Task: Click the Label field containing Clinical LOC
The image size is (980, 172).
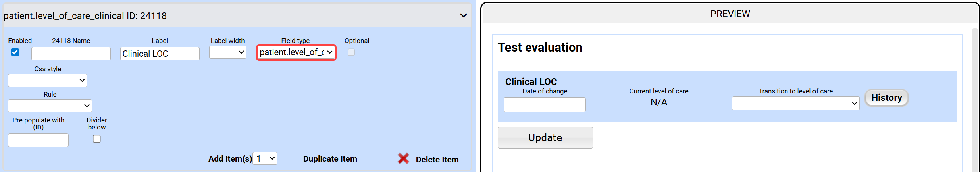Action: pos(160,54)
